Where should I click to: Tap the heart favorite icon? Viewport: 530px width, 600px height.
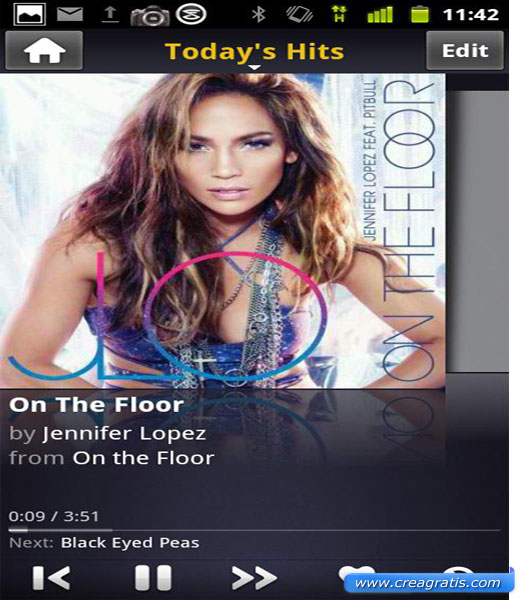coord(356,572)
